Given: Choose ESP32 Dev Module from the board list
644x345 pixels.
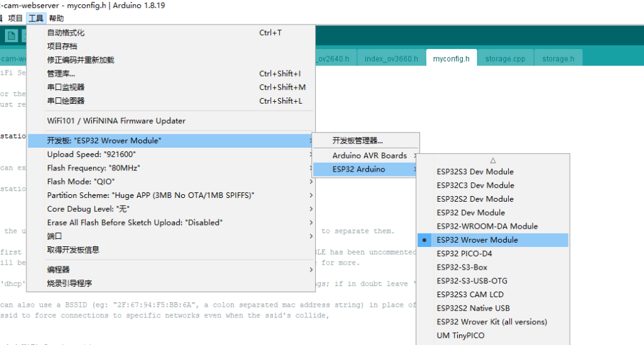Looking at the screenshot, I should (x=470, y=212).
